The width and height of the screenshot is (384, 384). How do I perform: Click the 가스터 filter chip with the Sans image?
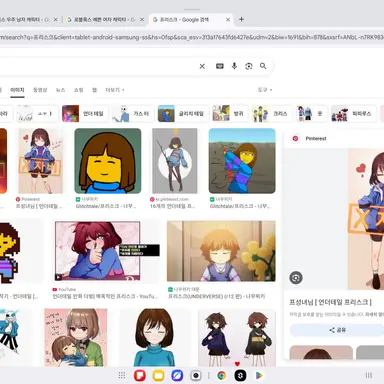[x=132, y=114]
